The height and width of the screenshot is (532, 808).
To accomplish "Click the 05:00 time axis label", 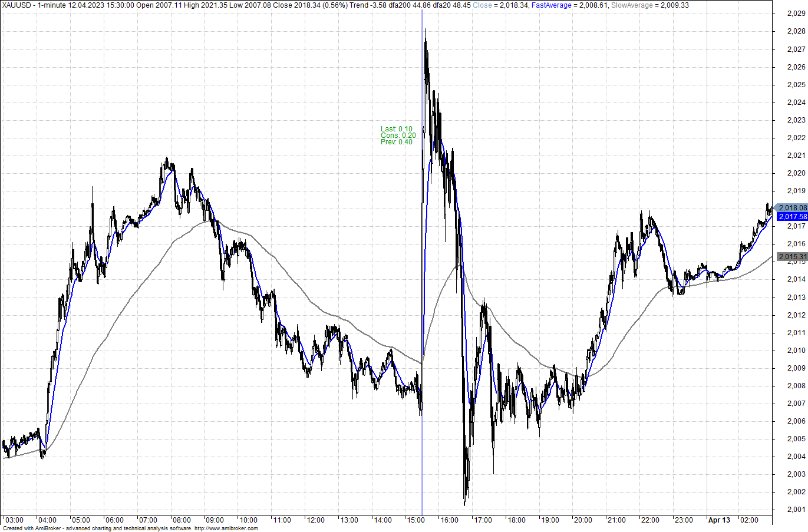I will tap(81, 520).
